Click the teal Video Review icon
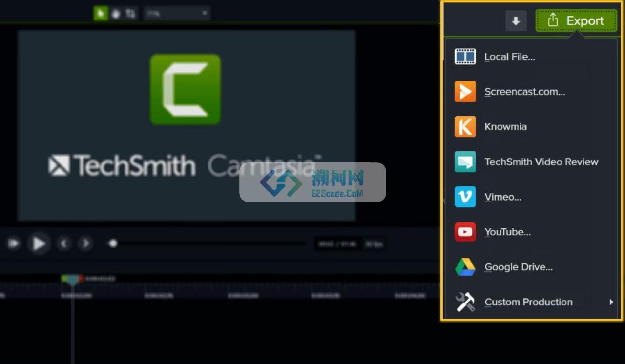Image resolution: width=625 pixels, height=364 pixels. 465,162
